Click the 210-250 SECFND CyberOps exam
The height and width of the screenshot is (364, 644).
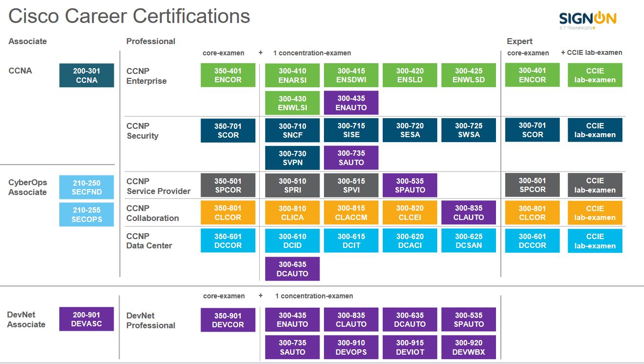point(86,186)
